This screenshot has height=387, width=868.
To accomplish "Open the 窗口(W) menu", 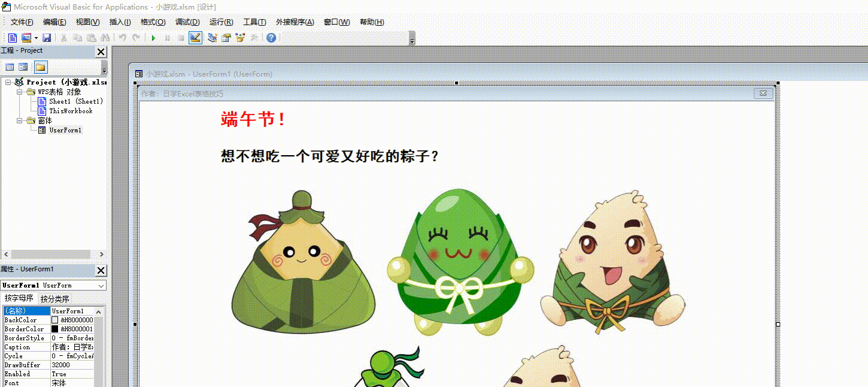I will (x=336, y=22).
